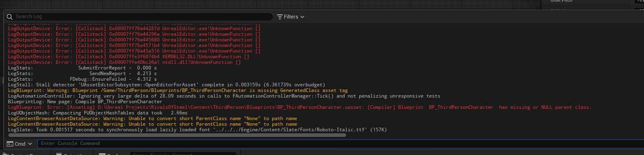Image resolution: width=644 pixels, height=155 pixels.
Task: Select the callstack line 0x00007ff76a45a516
Action: point(134,51)
